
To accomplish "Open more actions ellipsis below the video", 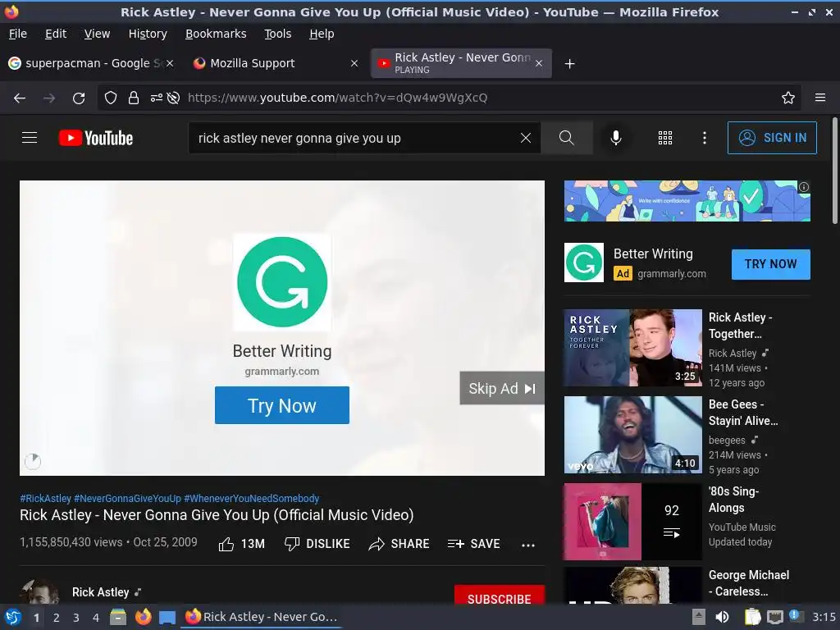I will pyautogui.click(x=528, y=545).
